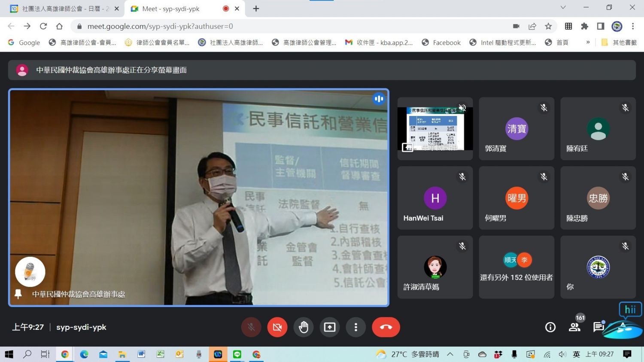Go to the browser home page

pos(59,26)
